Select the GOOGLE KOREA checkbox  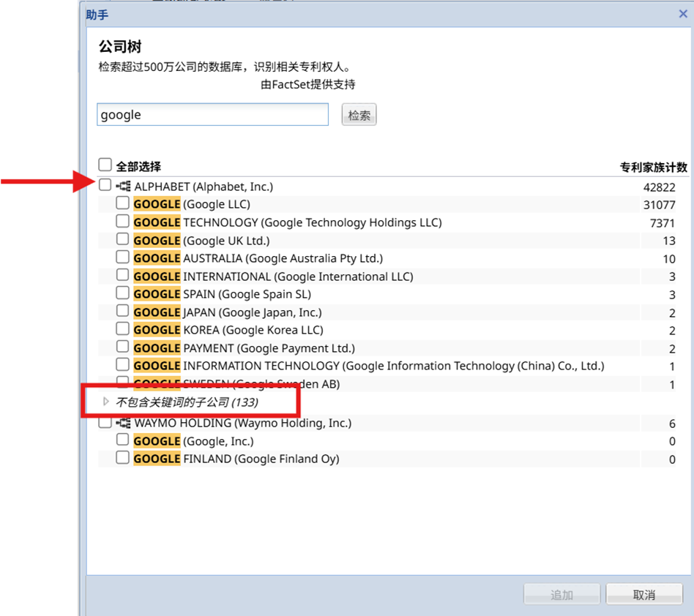(122, 328)
